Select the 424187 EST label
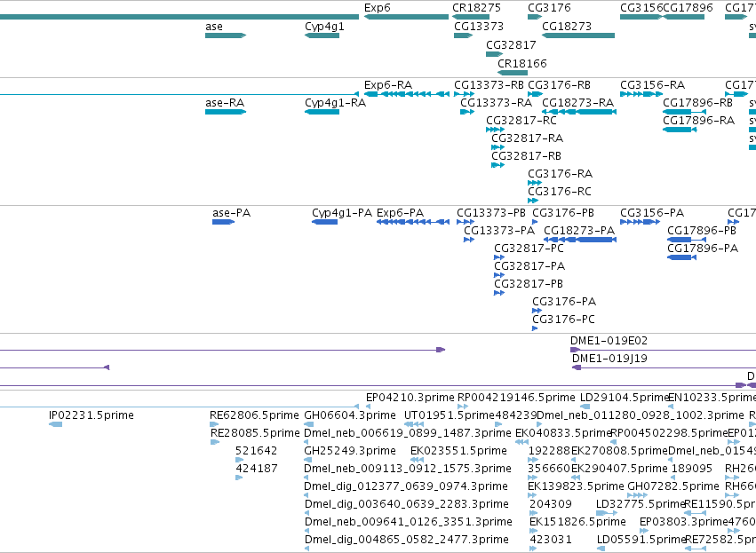756x553 pixels. (257, 469)
